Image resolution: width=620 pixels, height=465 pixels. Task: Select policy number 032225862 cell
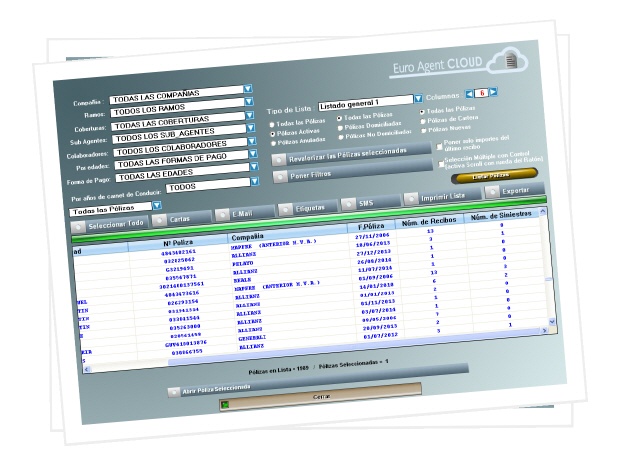[x=180, y=260]
